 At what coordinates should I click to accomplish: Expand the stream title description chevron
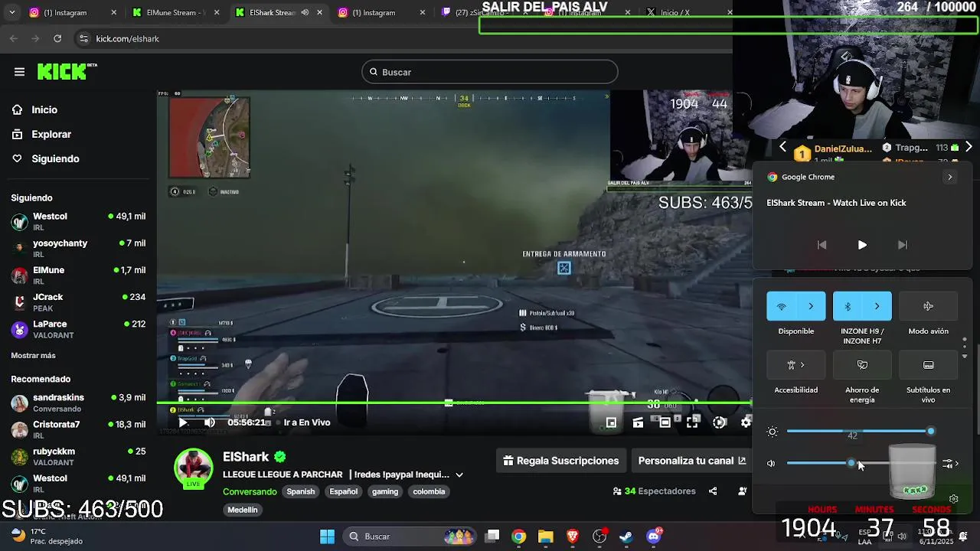(x=459, y=474)
